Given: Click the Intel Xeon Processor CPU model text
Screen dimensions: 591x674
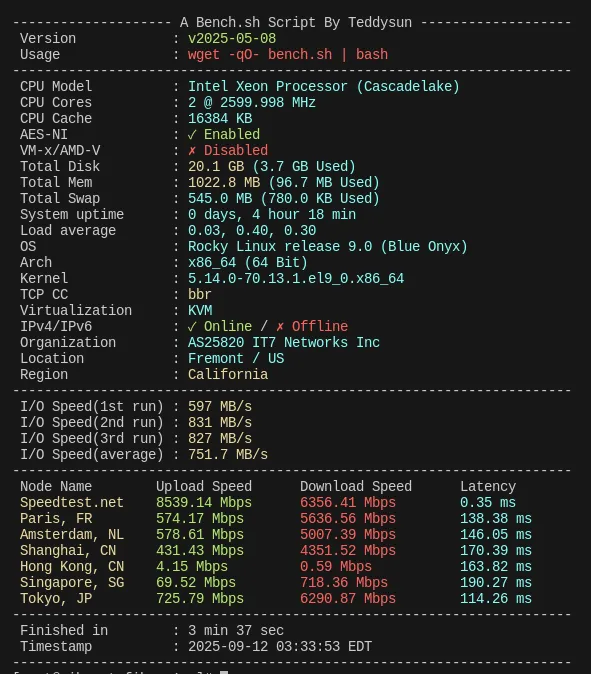Looking at the screenshot, I should 324,86.
